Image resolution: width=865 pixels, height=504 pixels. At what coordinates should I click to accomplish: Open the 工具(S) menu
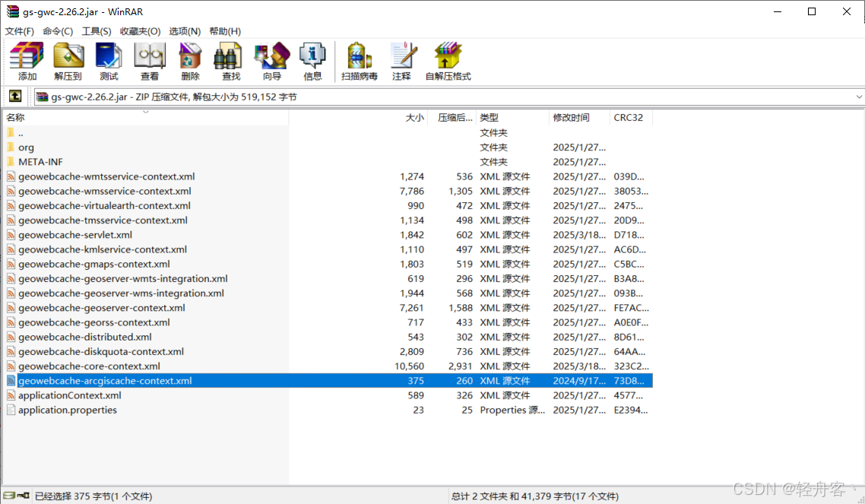[97, 31]
